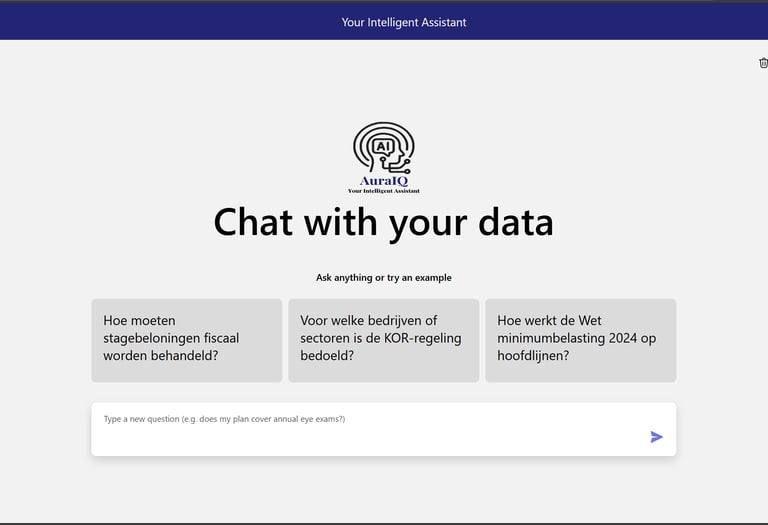Screen dimensions: 768x525
Task: Select example about Wet minimumbelasting 2024
Action: tap(581, 340)
